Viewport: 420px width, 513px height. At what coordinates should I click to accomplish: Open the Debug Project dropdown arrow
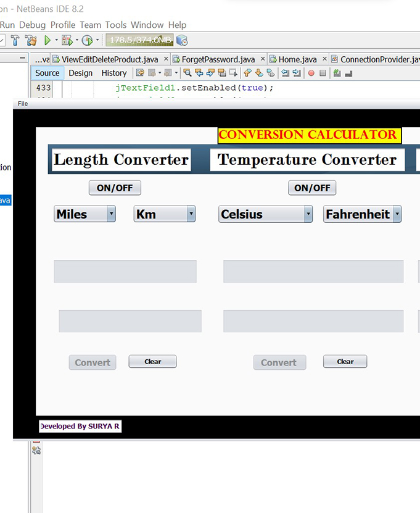coord(77,40)
